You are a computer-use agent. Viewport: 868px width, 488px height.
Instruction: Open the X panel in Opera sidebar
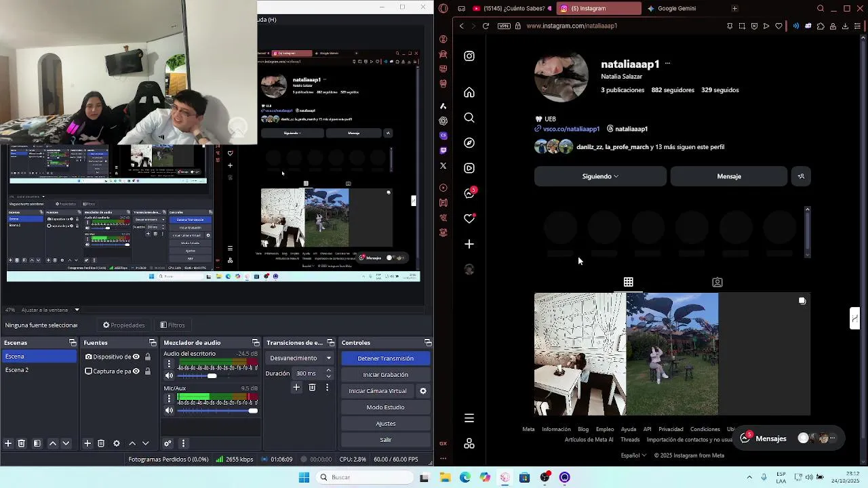click(x=443, y=165)
